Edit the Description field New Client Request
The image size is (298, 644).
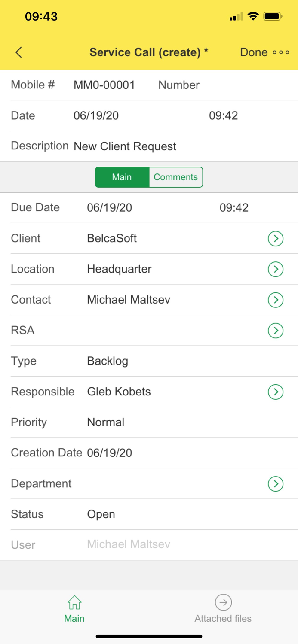[x=125, y=146]
